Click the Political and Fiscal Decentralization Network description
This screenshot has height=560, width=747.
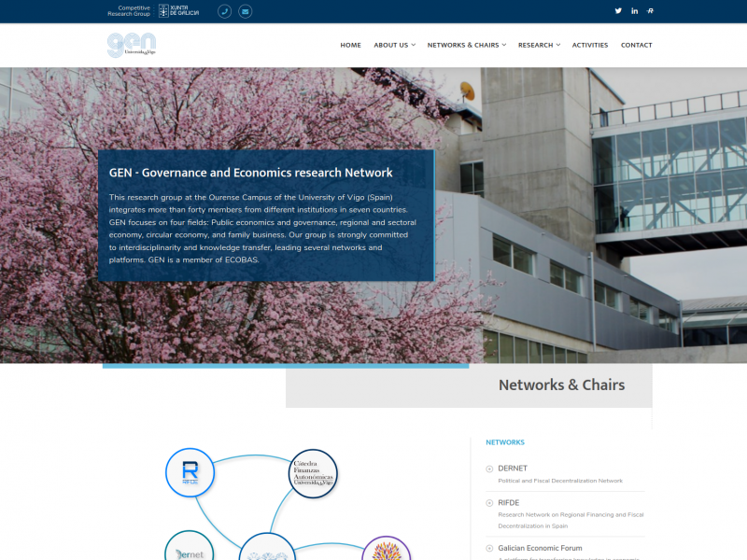560,481
